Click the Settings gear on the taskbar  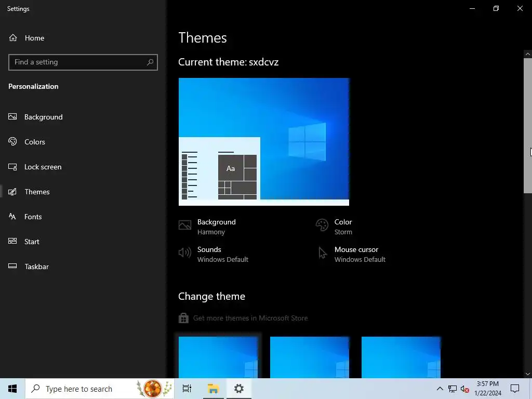239,389
